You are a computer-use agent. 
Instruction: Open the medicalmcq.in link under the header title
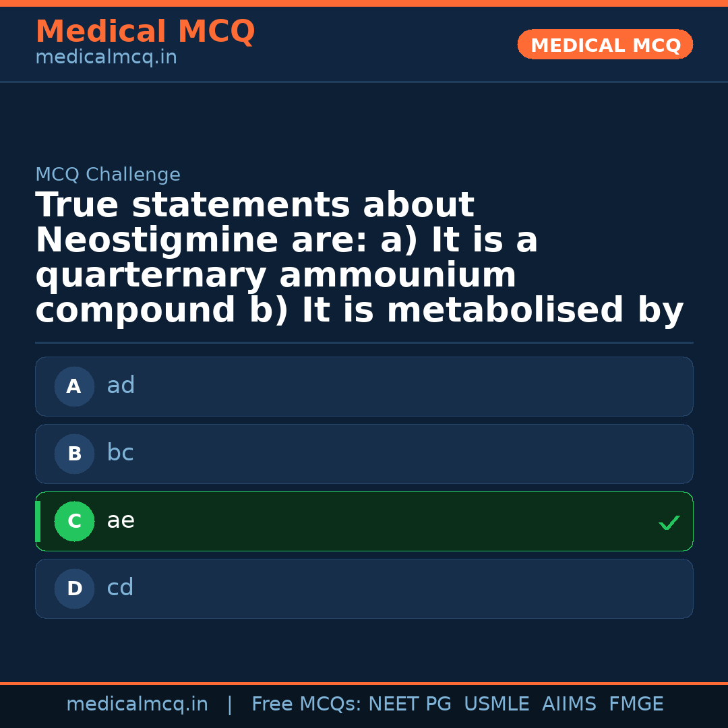tap(106, 57)
